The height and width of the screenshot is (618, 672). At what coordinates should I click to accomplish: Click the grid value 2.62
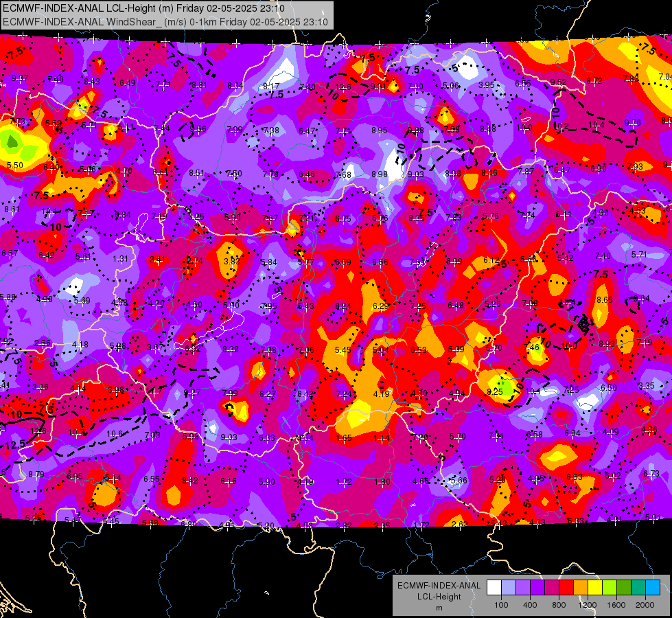459,524
